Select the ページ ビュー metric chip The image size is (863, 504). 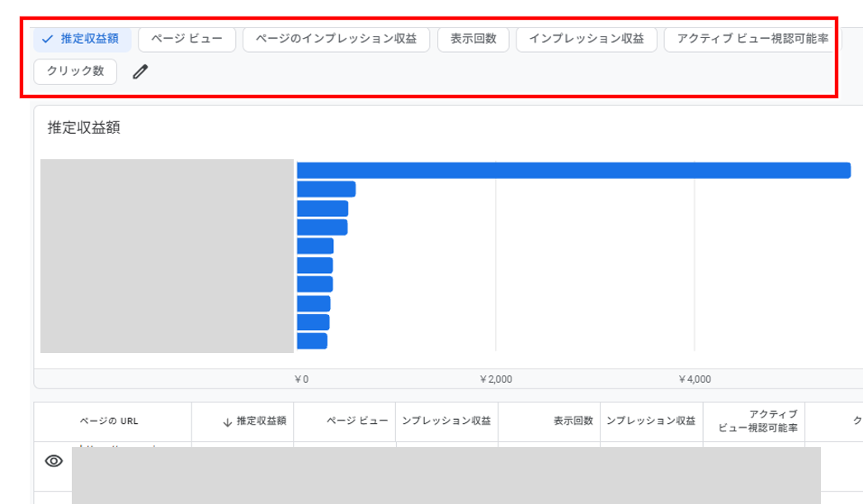[x=186, y=39]
